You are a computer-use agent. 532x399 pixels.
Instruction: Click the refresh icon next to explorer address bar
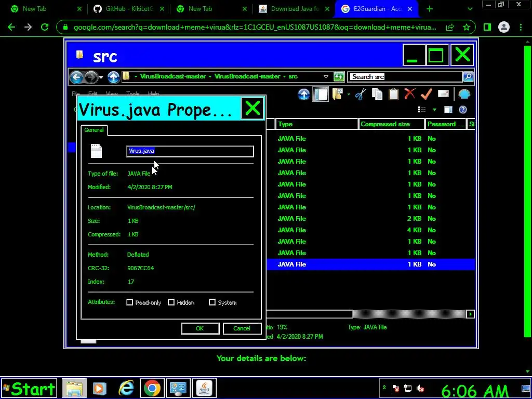(339, 77)
